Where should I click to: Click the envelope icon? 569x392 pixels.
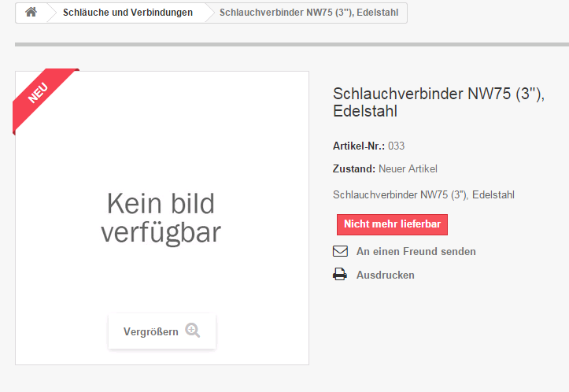coord(340,252)
